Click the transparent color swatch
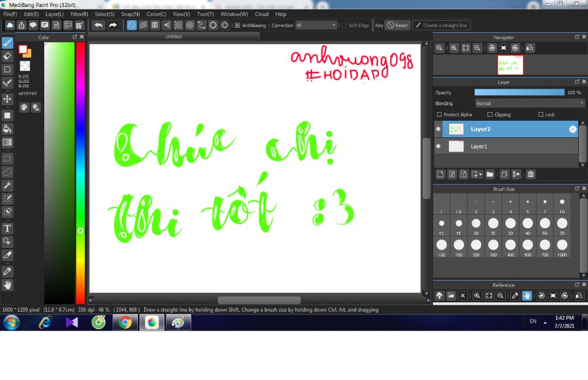The width and height of the screenshot is (588, 380). tap(25, 66)
